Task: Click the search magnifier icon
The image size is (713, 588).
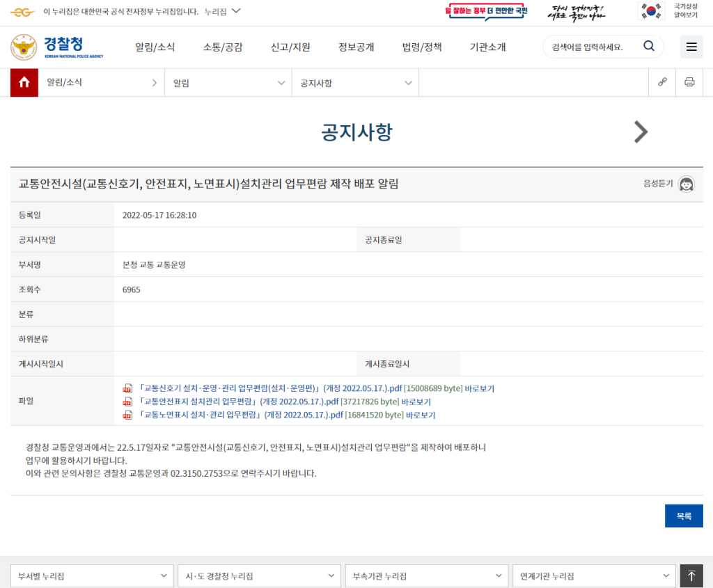Action: coord(648,47)
